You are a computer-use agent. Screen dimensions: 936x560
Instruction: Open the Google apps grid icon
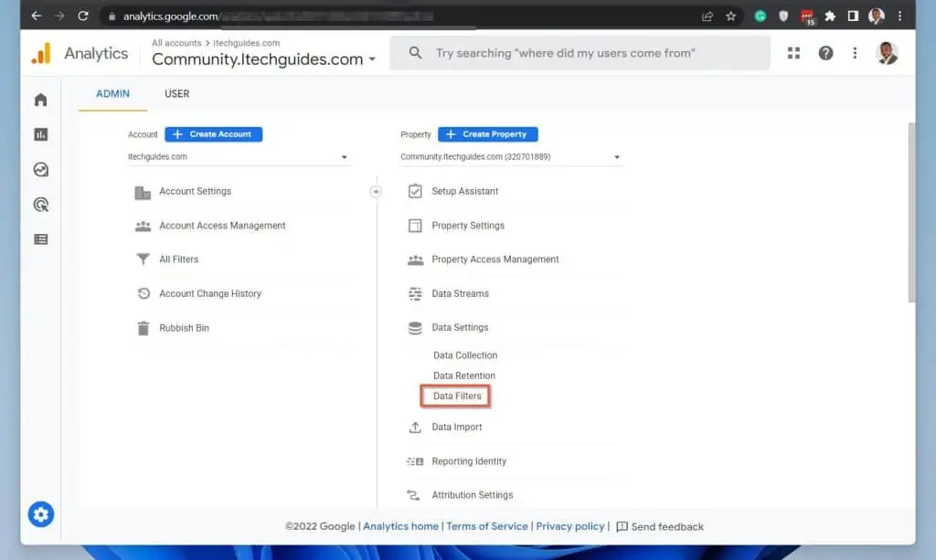792,53
